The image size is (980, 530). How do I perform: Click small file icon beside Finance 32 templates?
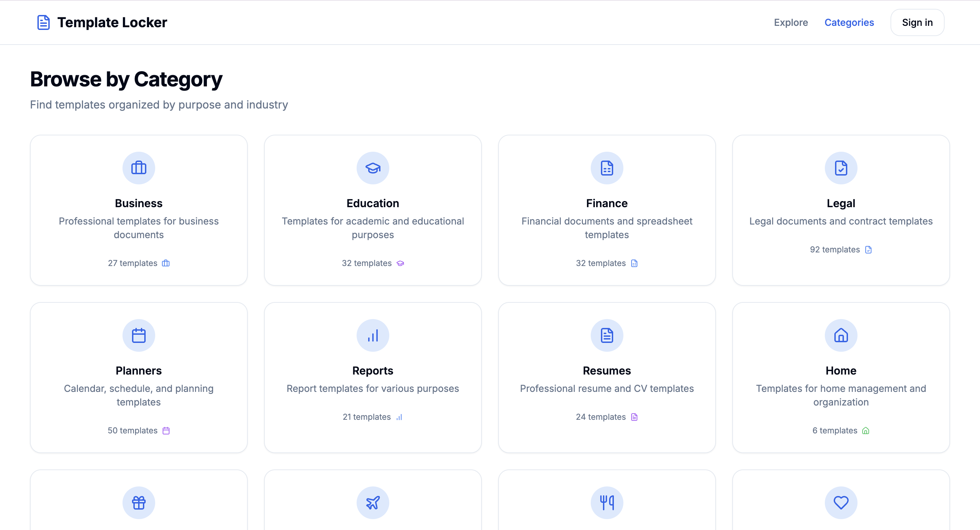click(634, 263)
